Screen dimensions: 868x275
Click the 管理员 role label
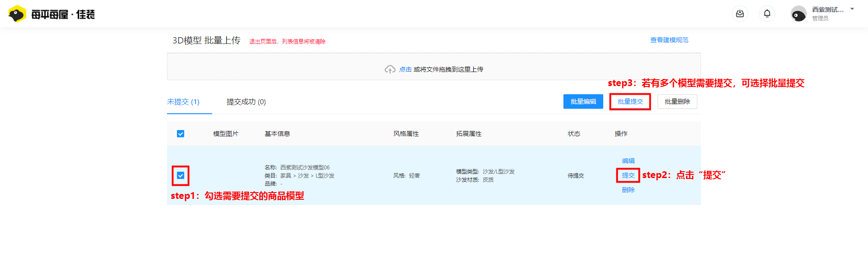click(820, 19)
